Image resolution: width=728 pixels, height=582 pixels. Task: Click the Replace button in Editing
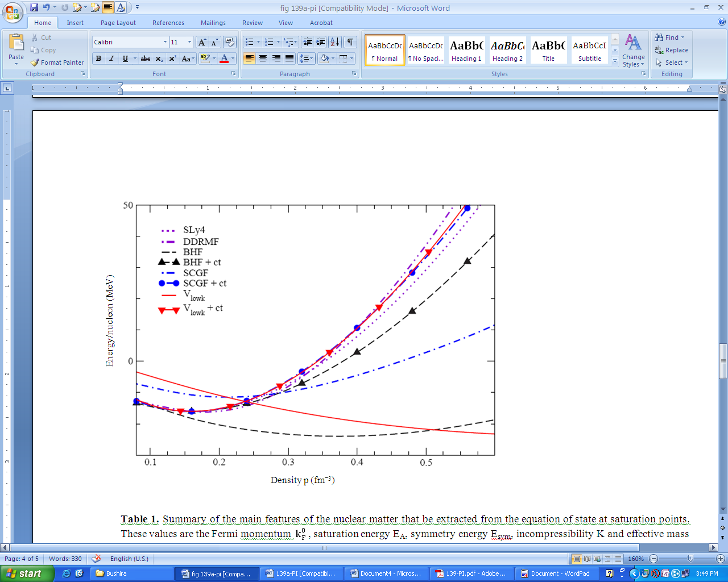pos(672,50)
